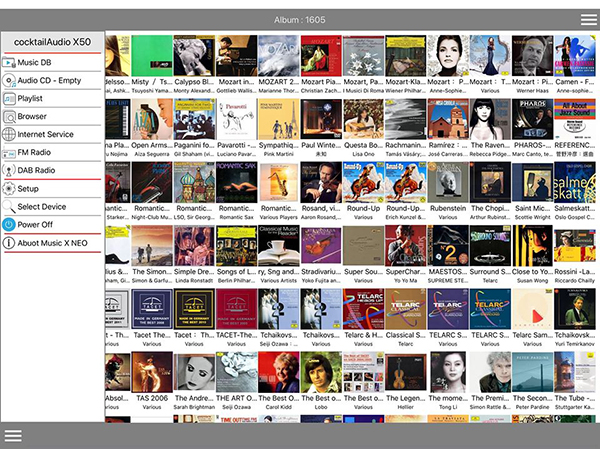Click 'Album : 1605' title text
Image resolution: width=600 pixels, height=449 pixels.
(x=300, y=20)
